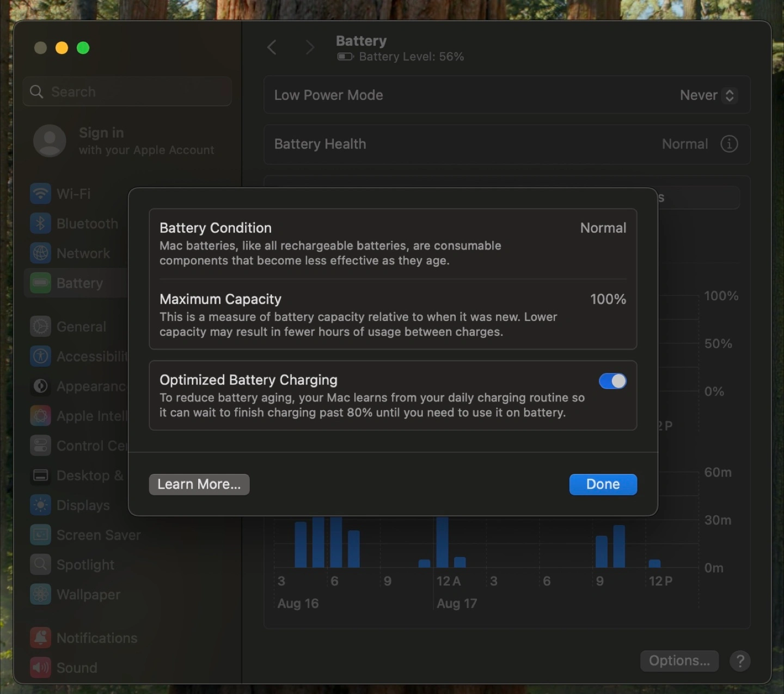Go forward with the right chevron
Image resolution: width=784 pixels, height=694 pixels.
coord(310,47)
